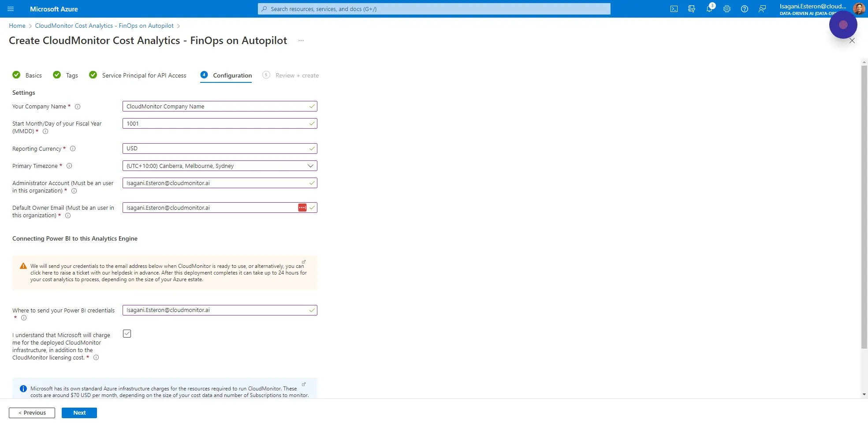Go to Service Principal for API Access tab
Image resolution: width=868 pixels, height=427 pixels.
[x=138, y=75]
